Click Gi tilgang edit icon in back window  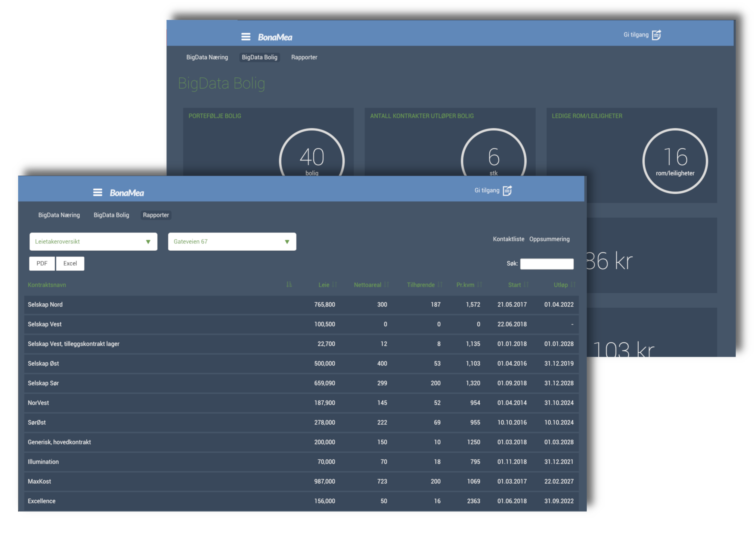(x=656, y=35)
